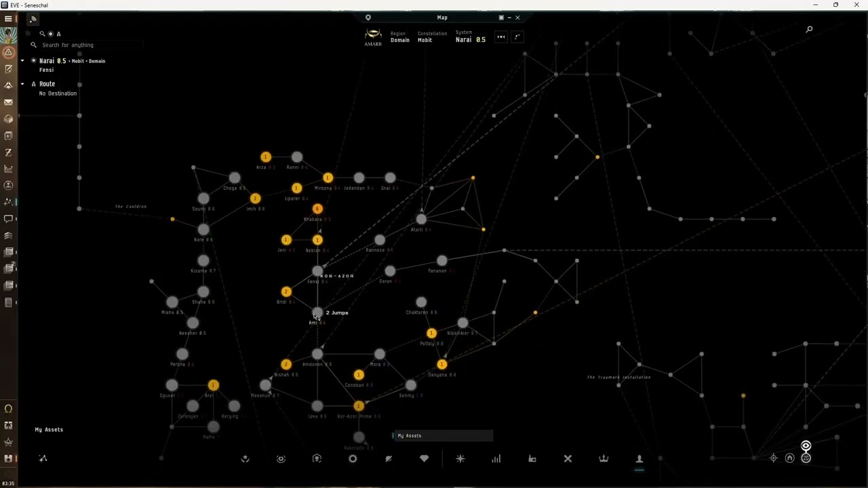868x488 pixels.
Task: Select the Khabara system node marked 6
Action: click(317, 209)
